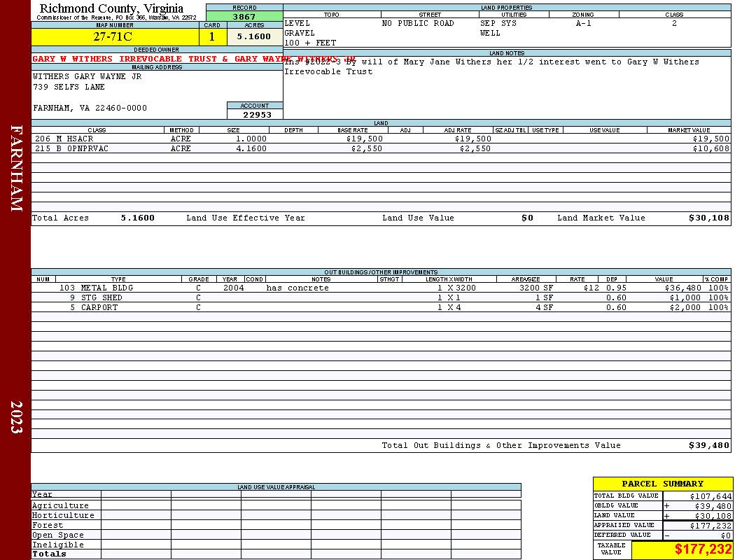Click appraised value $177,232
The height and width of the screenshot is (560, 735).
pos(710,526)
